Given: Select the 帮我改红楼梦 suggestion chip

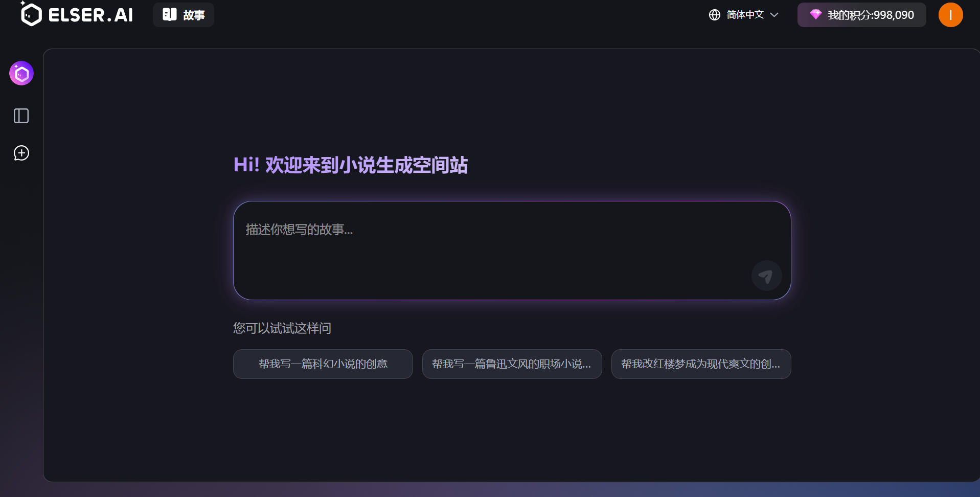Looking at the screenshot, I should pyautogui.click(x=701, y=364).
